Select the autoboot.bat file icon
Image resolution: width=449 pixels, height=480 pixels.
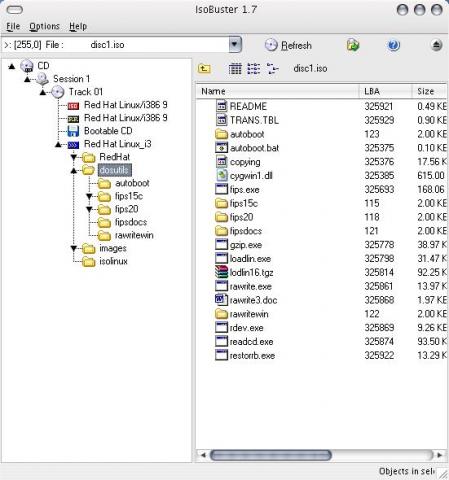click(x=221, y=148)
